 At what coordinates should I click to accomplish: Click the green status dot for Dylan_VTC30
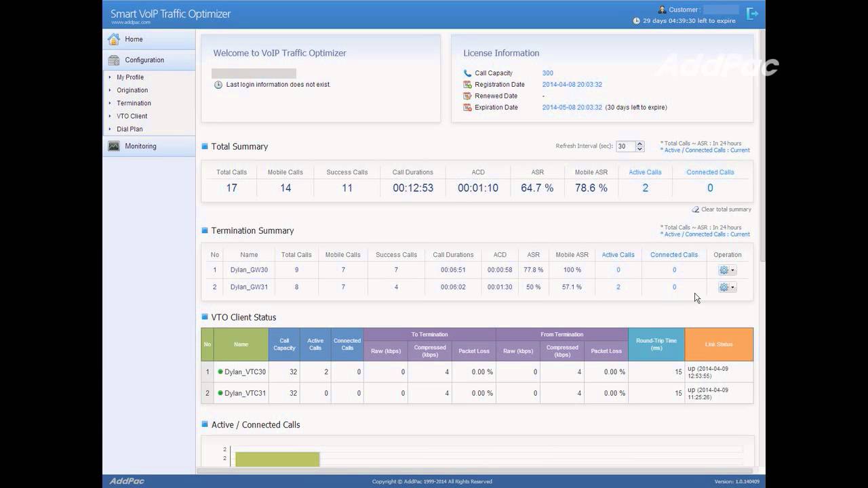pos(220,372)
